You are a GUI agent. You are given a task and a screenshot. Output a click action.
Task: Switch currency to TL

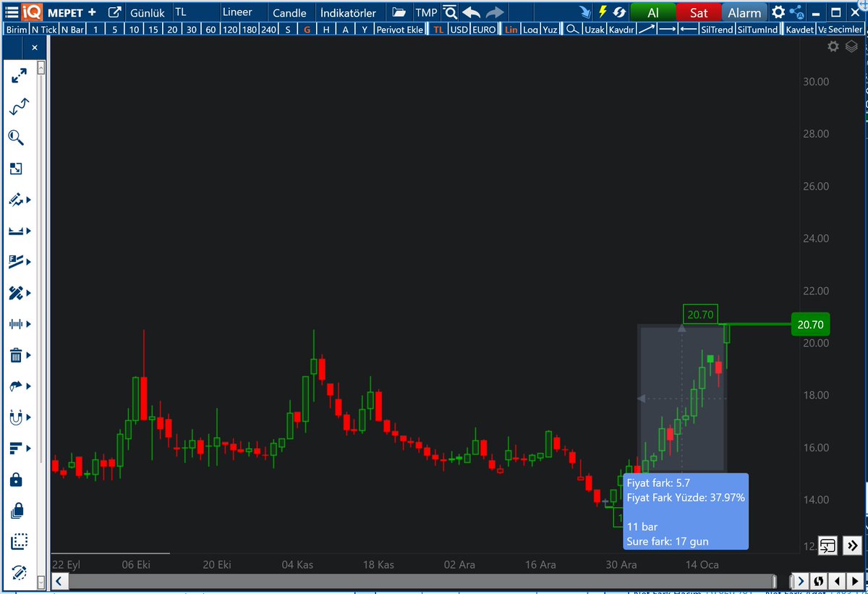(438, 30)
